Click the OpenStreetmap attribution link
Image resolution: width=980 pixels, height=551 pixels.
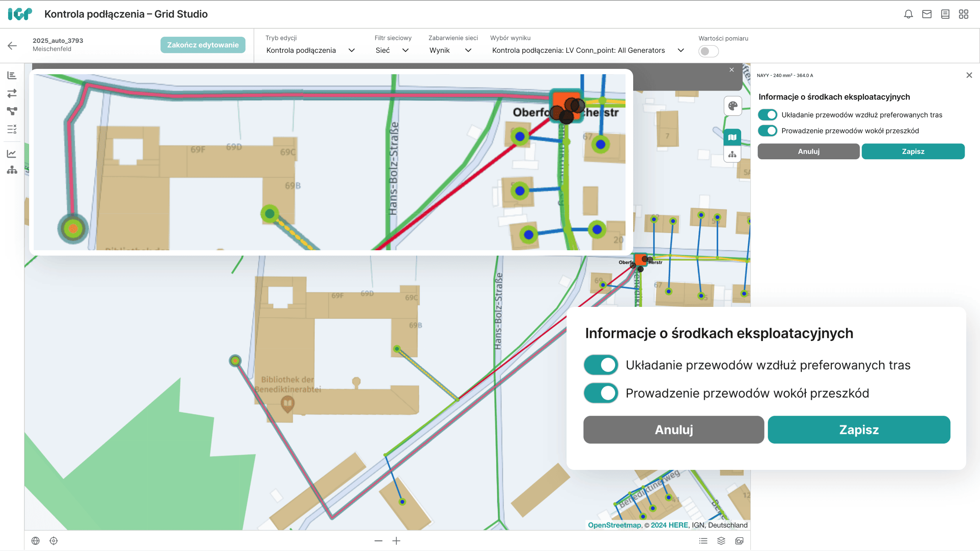pos(614,525)
